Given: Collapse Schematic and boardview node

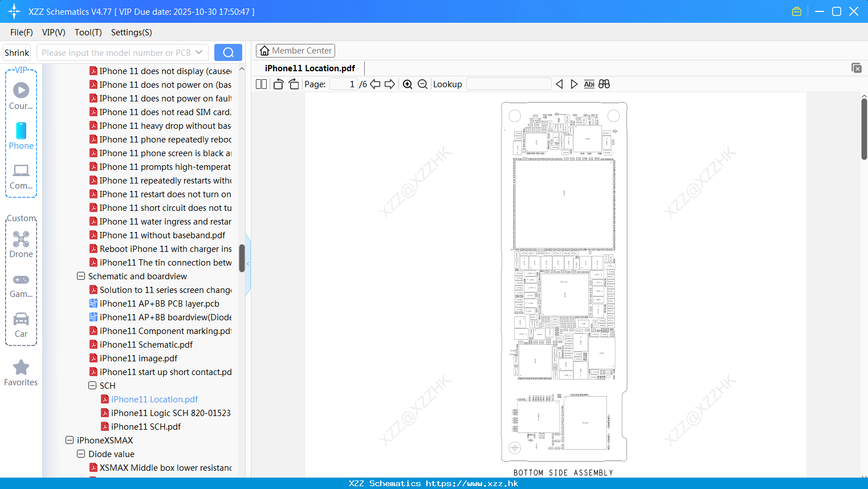Looking at the screenshot, I should tap(81, 276).
